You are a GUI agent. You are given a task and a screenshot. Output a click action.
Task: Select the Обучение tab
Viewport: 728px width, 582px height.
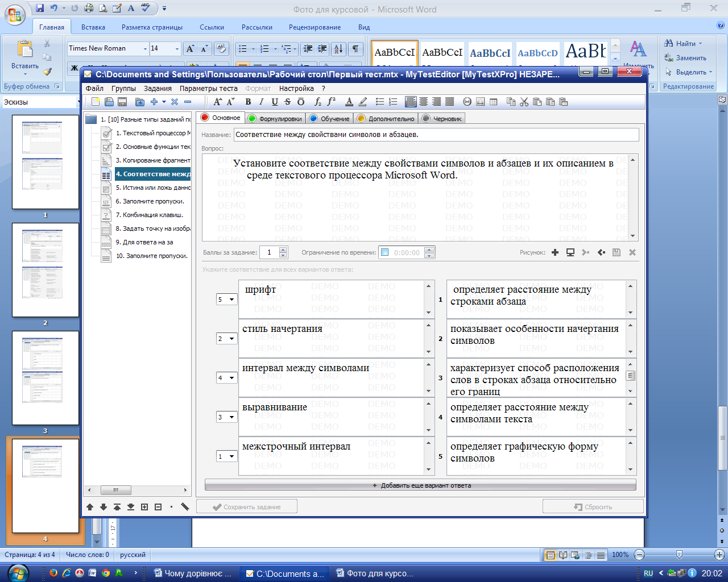[329, 118]
